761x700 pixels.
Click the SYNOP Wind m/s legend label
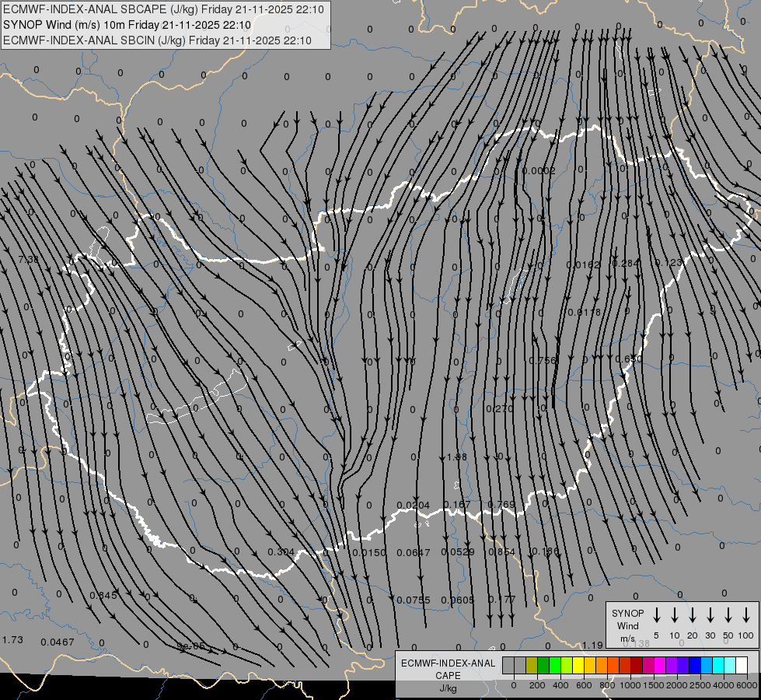pyautogui.click(x=628, y=625)
